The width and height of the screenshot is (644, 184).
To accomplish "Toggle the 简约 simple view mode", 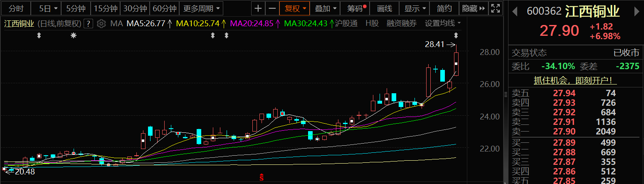I will (444, 8).
